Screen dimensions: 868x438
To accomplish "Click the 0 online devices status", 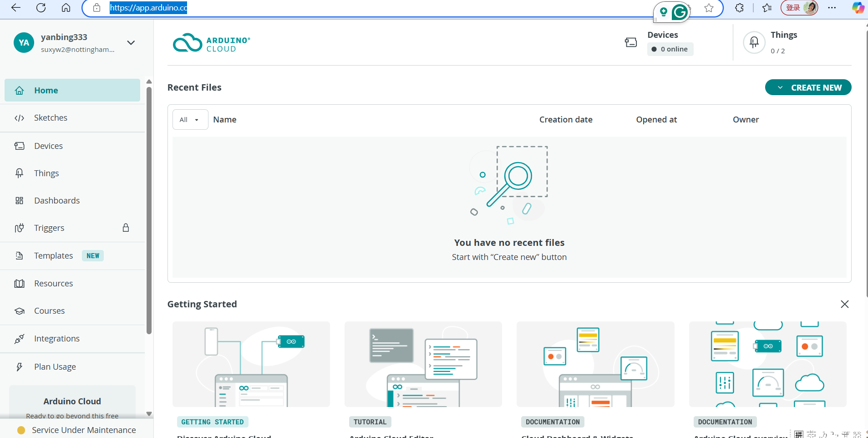I will click(x=670, y=49).
